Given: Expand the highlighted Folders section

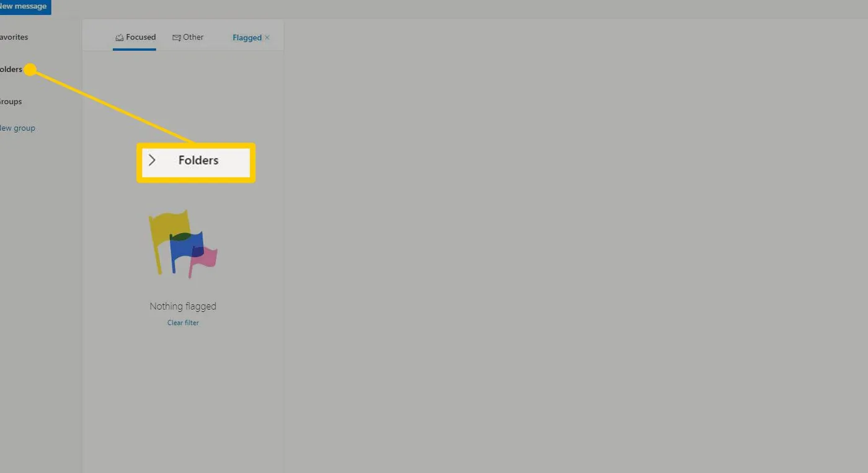Looking at the screenshot, I should coord(196,160).
